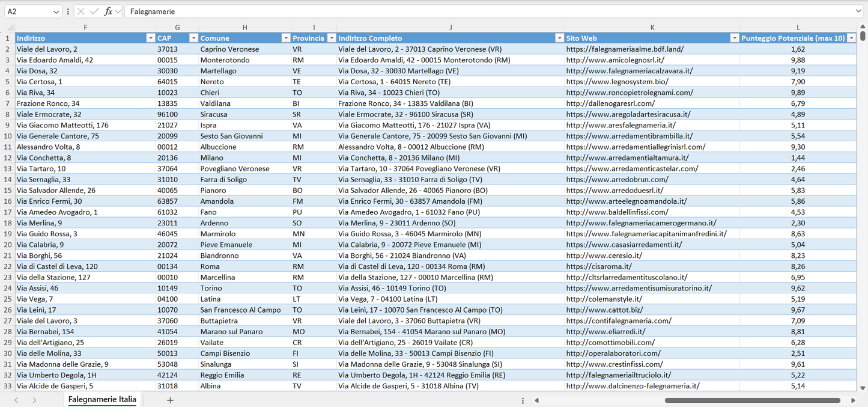Open the Insert Function (fx) dialog
Viewport: 868px width, 407px height.
107,11
